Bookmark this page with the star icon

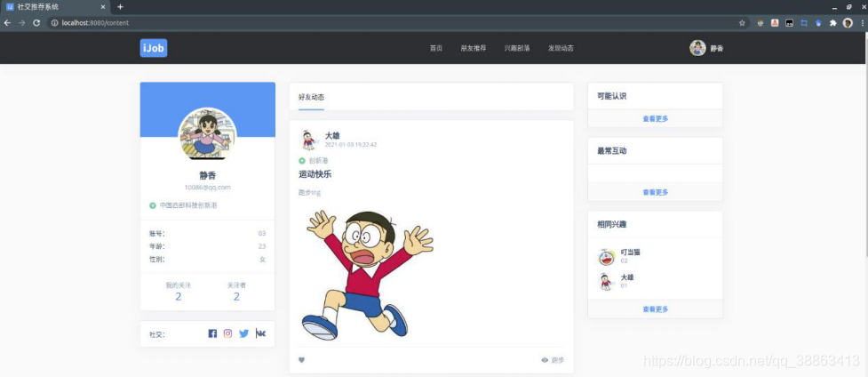(x=742, y=23)
